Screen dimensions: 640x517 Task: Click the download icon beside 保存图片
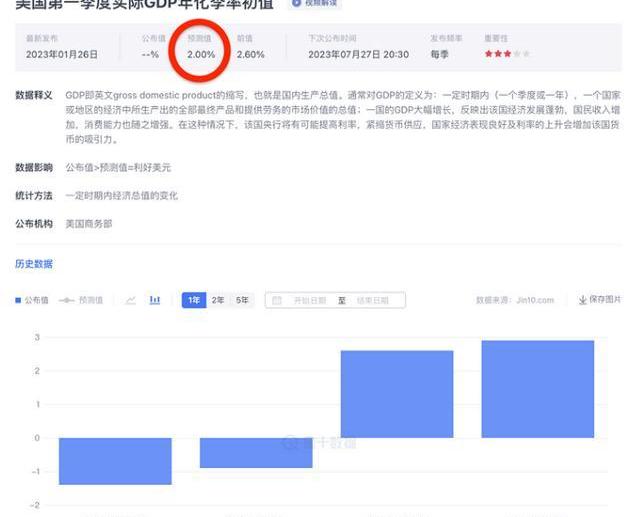[x=583, y=300]
